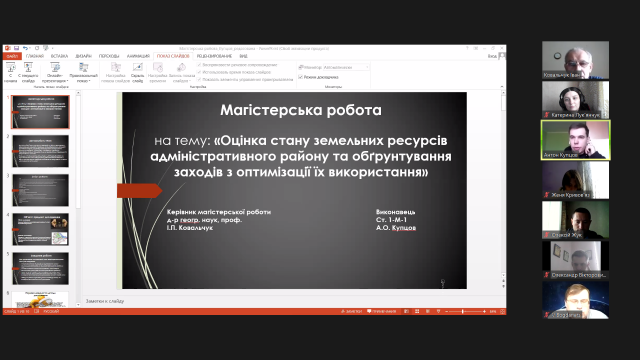
Task: Select Катерина participant video tile
Action: pos(575,100)
